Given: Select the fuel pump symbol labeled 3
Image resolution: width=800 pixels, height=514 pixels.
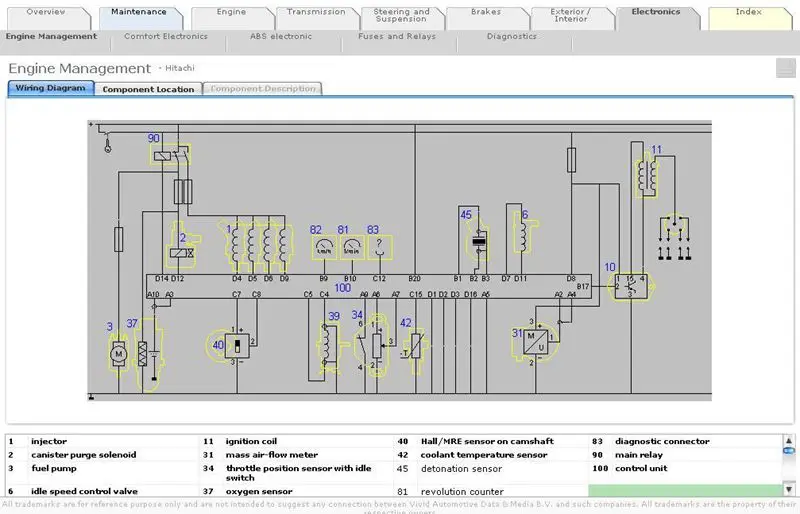Looking at the screenshot, I should pos(116,352).
